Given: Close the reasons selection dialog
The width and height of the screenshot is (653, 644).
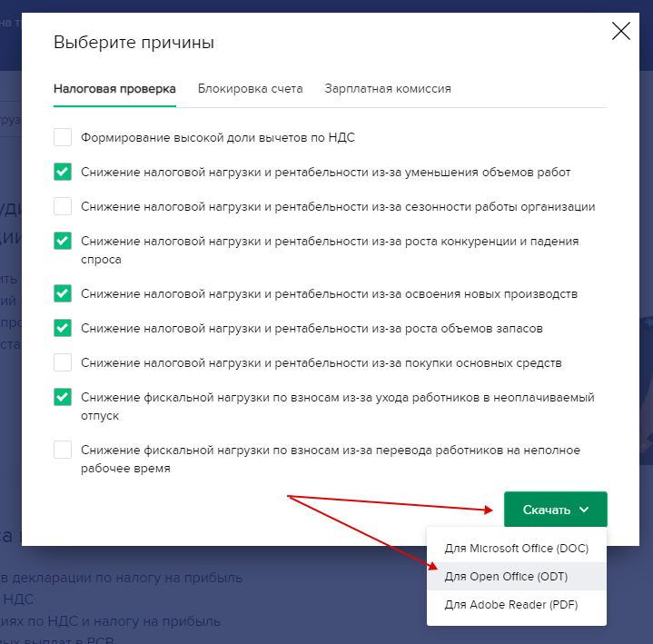Looking at the screenshot, I should 621,32.
